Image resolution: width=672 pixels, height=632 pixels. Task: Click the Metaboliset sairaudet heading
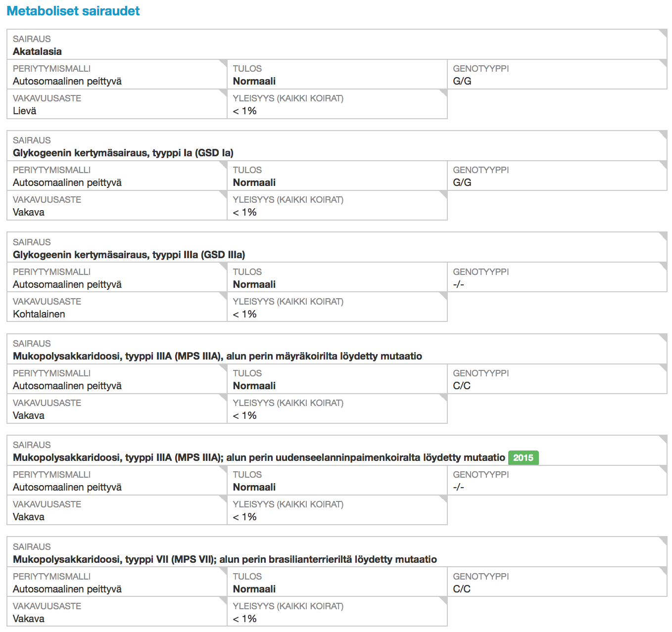tap(73, 11)
